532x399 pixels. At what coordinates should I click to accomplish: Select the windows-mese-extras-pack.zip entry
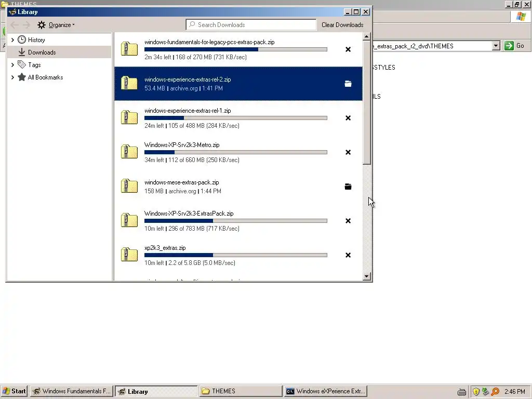click(x=238, y=187)
